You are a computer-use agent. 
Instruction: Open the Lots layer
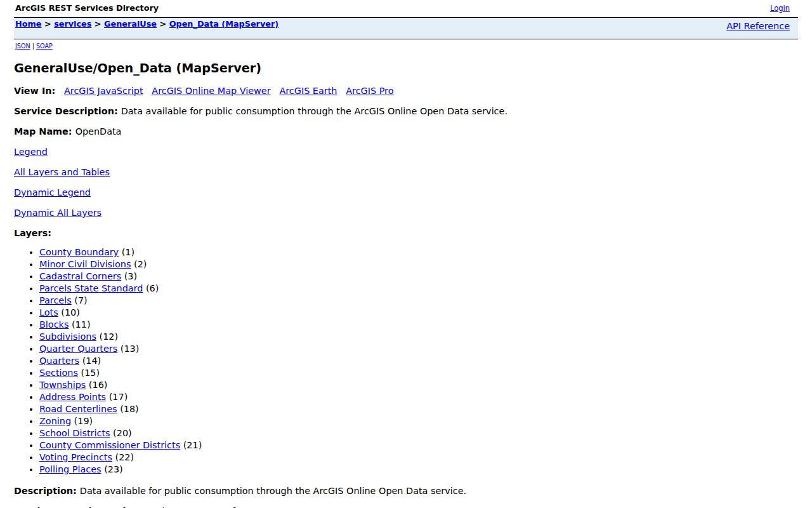[x=48, y=312]
